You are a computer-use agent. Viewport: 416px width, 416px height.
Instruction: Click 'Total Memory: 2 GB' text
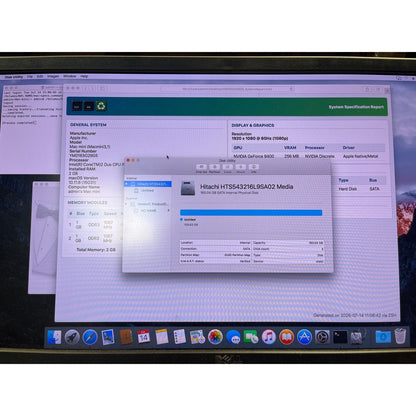pos(96,250)
